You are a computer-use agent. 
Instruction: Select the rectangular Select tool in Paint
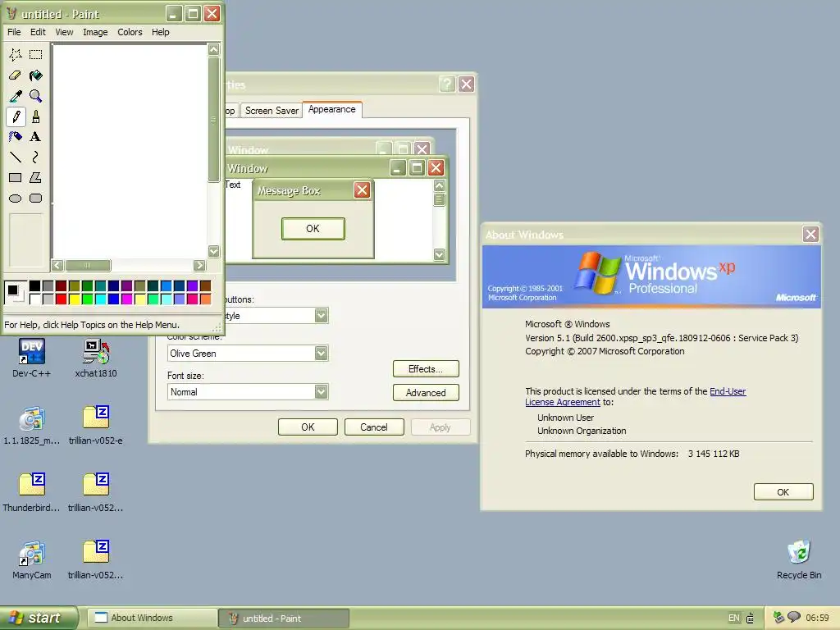coord(36,55)
